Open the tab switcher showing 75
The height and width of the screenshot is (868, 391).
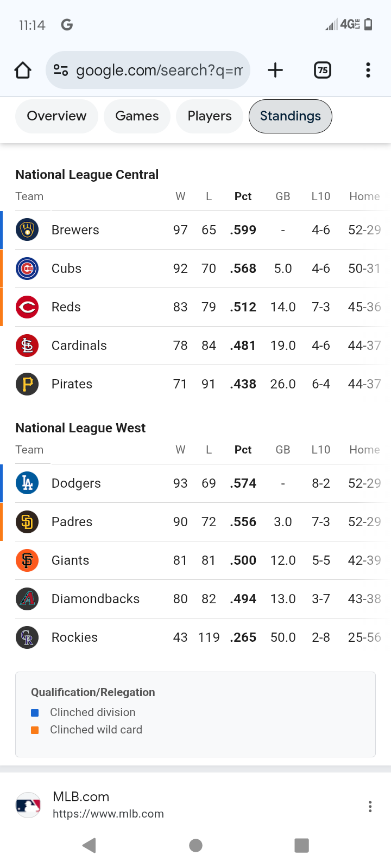click(323, 70)
